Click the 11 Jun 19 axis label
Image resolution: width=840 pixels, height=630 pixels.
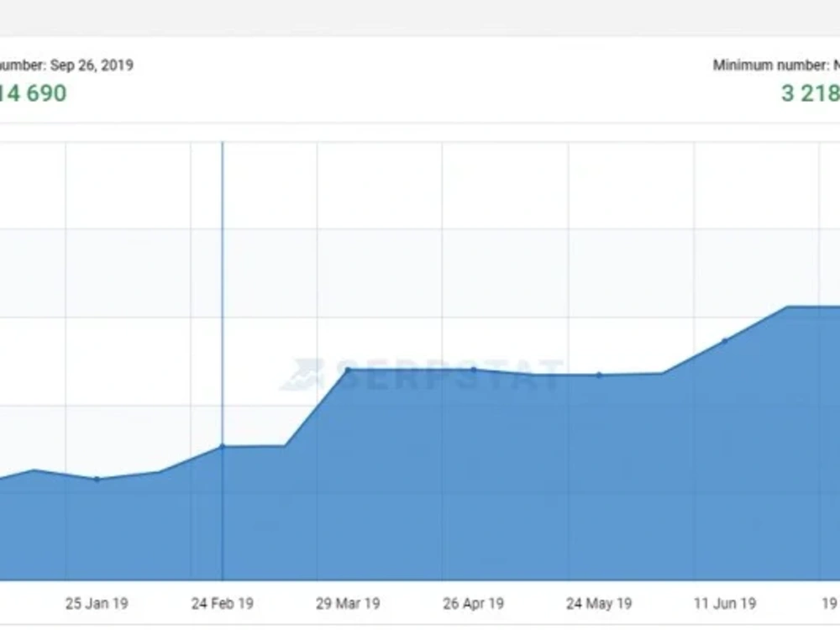[725, 604]
